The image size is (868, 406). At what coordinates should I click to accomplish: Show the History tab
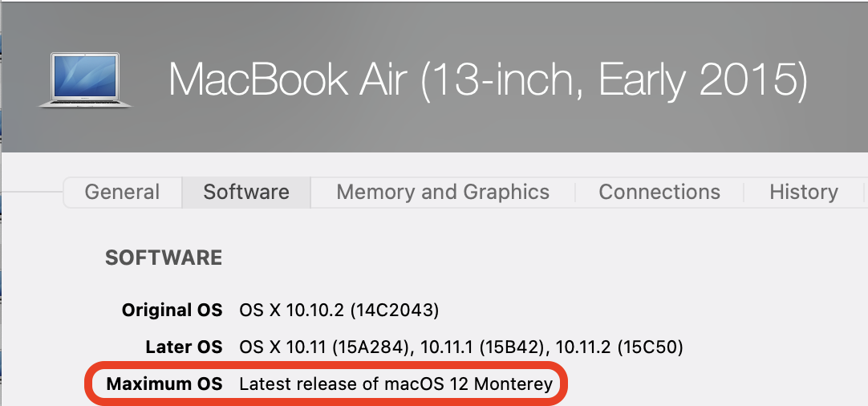[803, 193]
